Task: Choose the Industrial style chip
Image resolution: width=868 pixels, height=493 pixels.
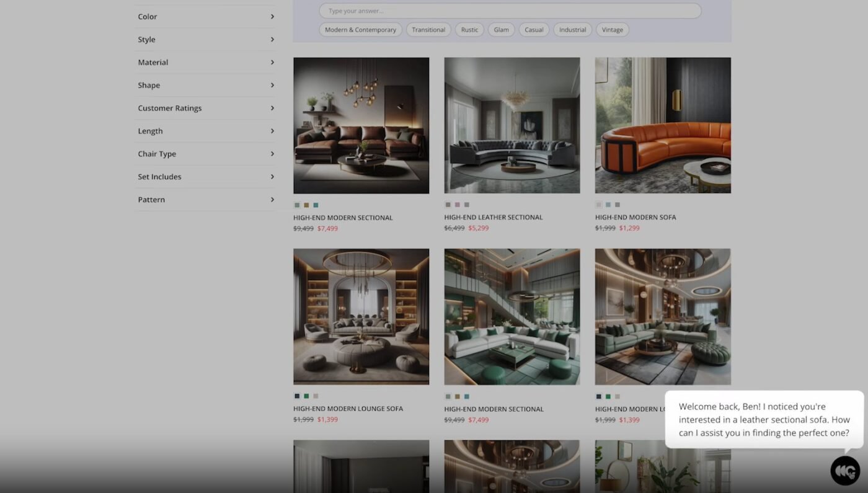Action: tap(572, 30)
